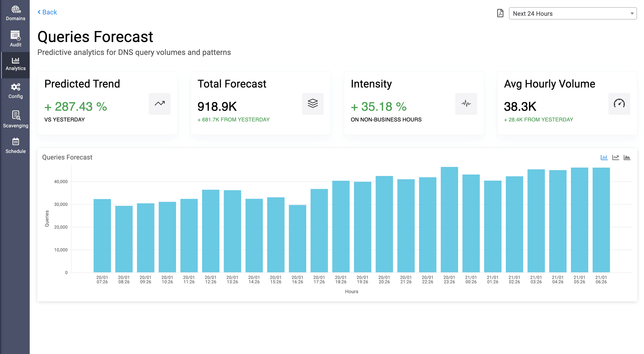644x354 pixels.
Task: Click the Intensity pulse icon
Action: pos(466,104)
